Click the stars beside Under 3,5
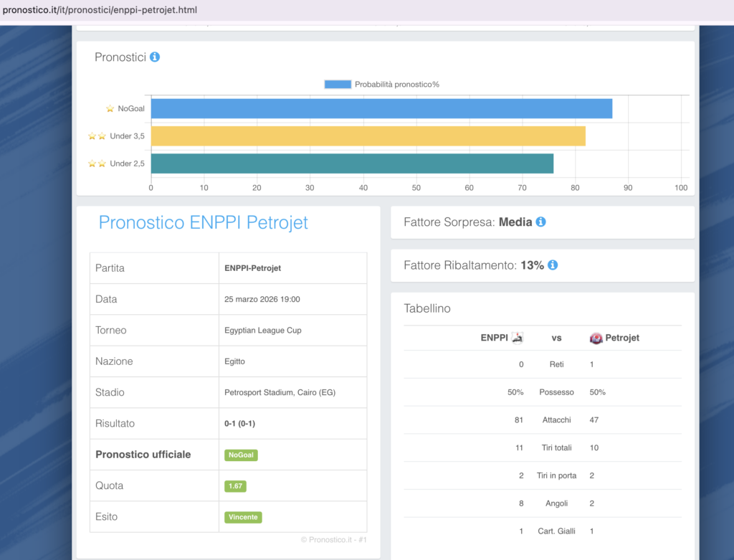The height and width of the screenshot is (560, 734). [97, 136]
